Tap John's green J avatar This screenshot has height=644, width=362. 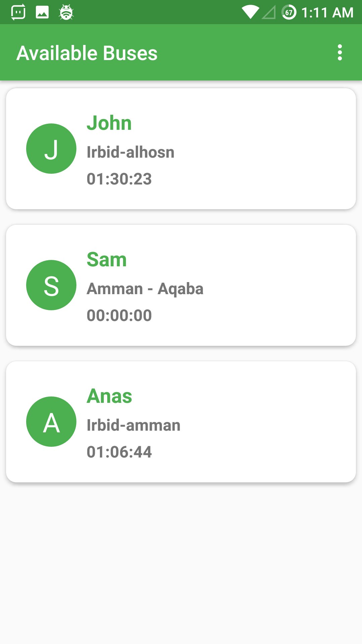point(51,149)
